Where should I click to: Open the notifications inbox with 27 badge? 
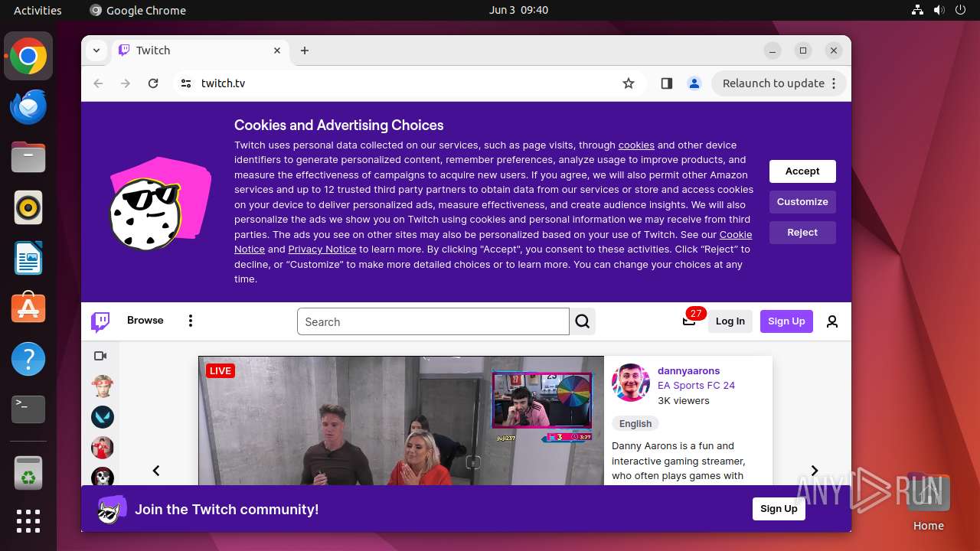[x=689, y=321]
